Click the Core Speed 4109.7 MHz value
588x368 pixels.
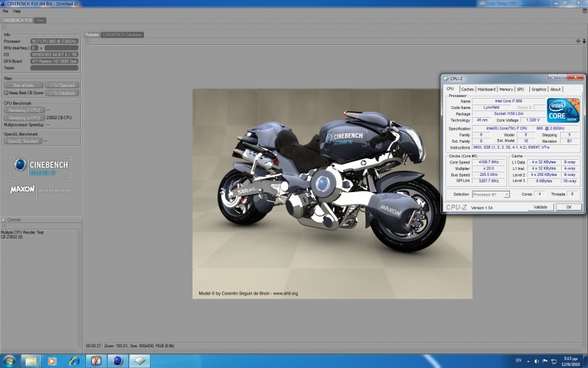[x=489, y=162]
